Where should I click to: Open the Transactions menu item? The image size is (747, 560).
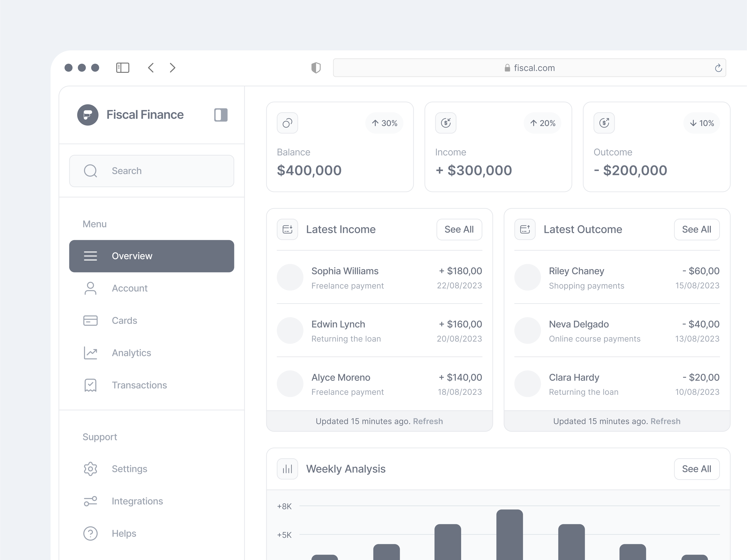point(139,385)
